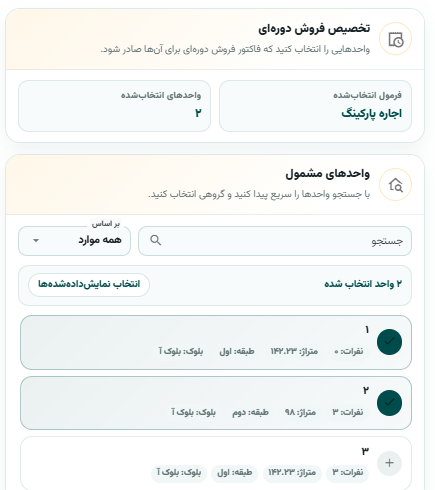Screen dimensions: 435x490
Task: Click unit ۲ row card
Action: (216, 403)
